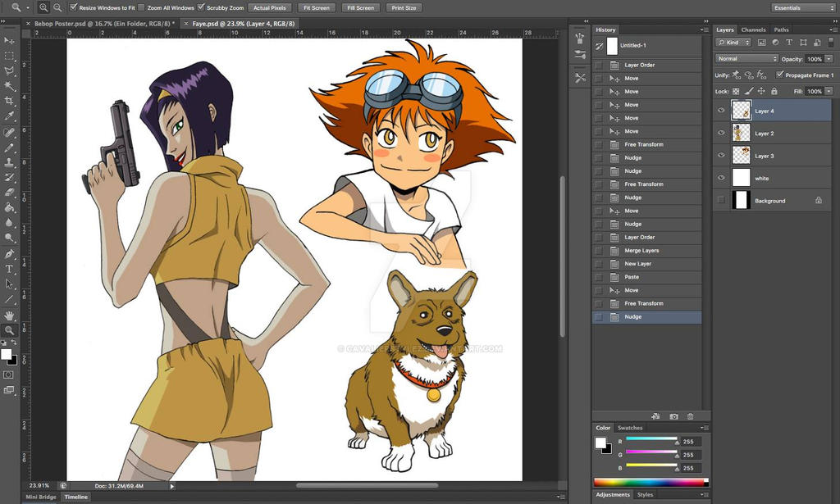840x504 pixels.
Task: Select the Pen tool
Action: point(9,254)
